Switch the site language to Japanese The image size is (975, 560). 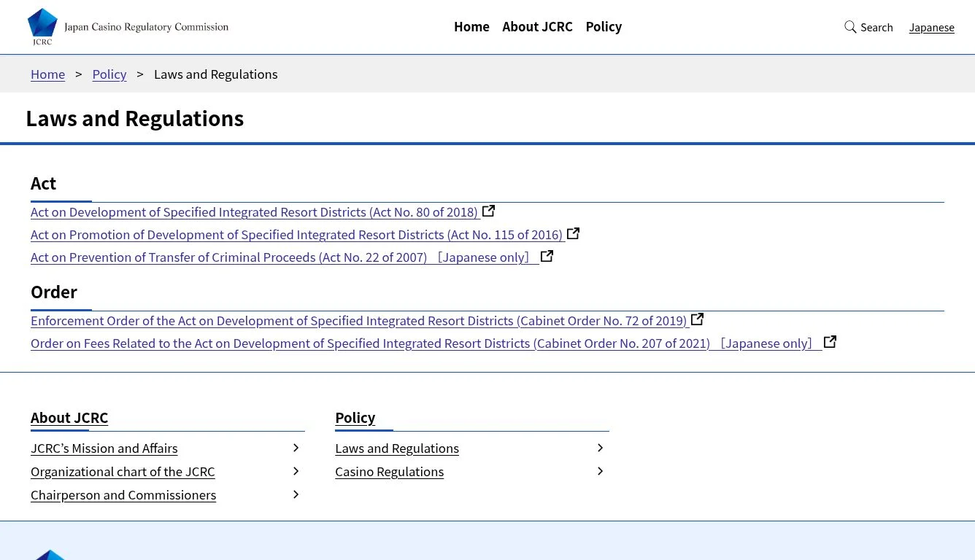tap(932, 27)
